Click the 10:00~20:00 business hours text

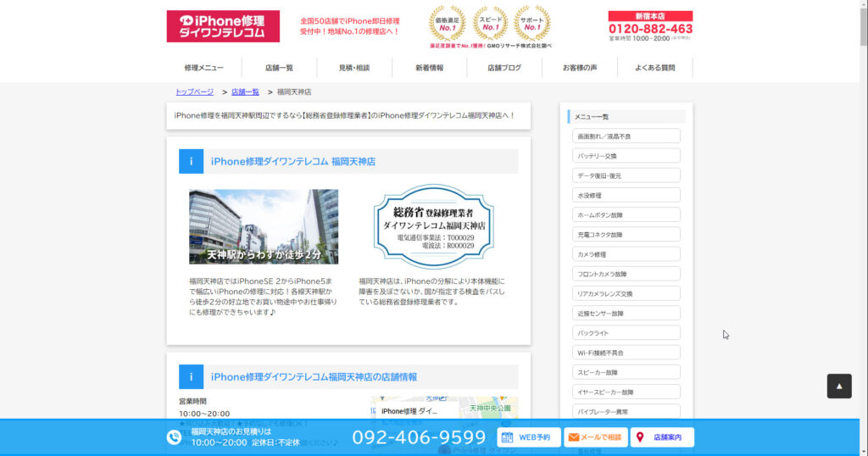click(204, 414)
